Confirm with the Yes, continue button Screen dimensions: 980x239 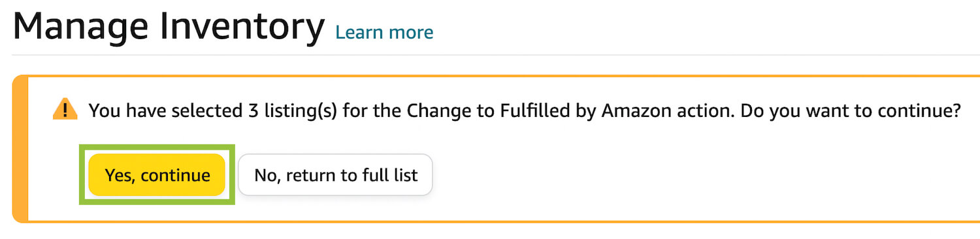[157, 175]
